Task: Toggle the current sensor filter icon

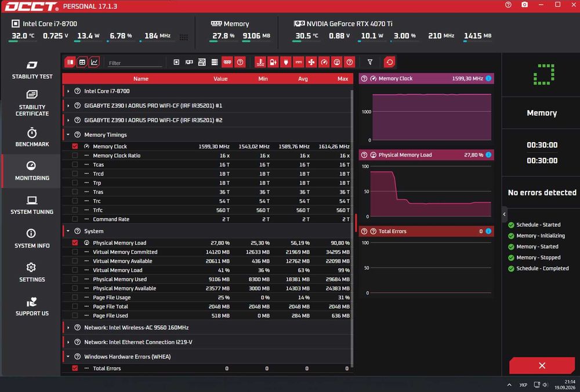Action: (x=299, y=62)
